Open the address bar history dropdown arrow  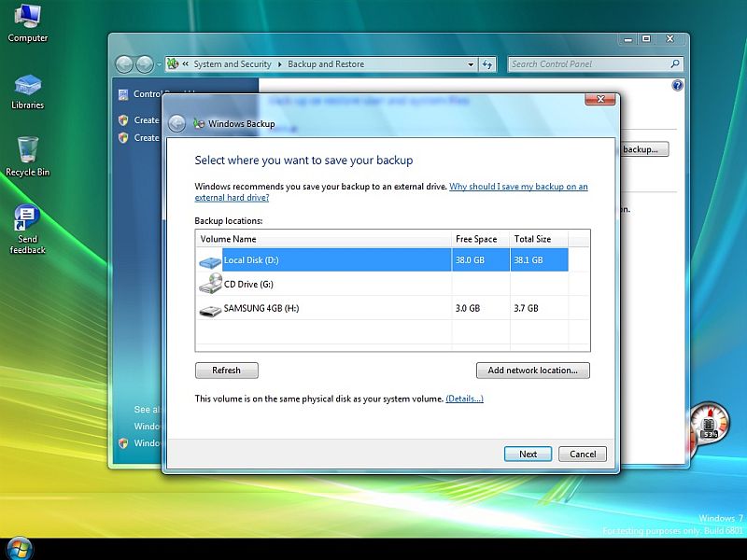pos(471,64)
